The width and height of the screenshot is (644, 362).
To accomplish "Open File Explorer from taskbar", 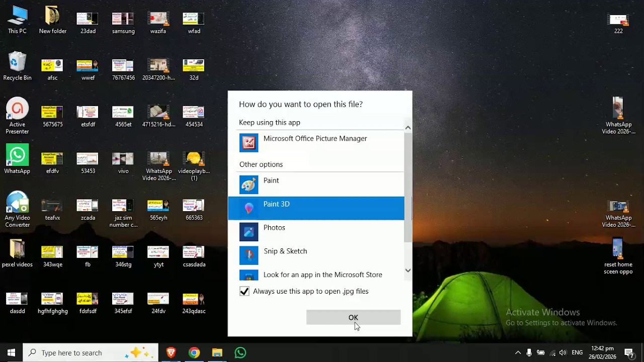I will pos(217,352).
